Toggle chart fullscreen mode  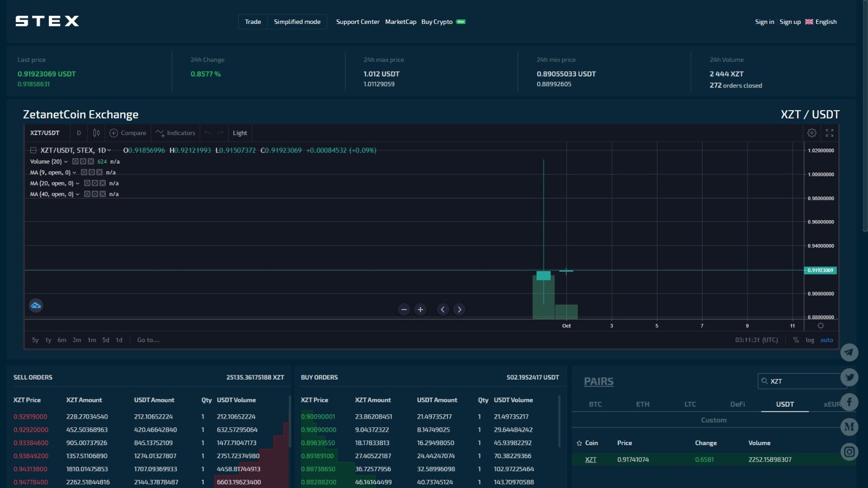coord(829,133)
